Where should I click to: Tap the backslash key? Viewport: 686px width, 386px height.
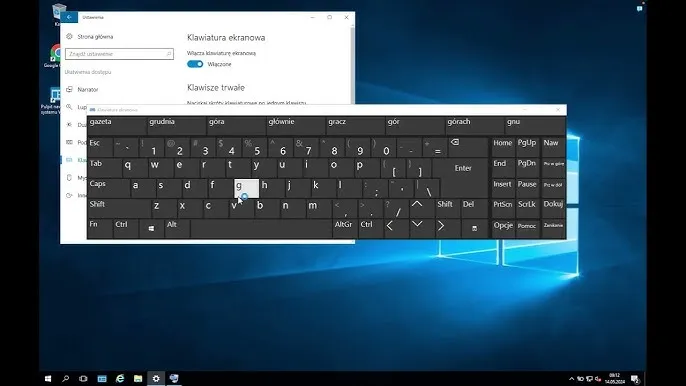pos(427,189)
